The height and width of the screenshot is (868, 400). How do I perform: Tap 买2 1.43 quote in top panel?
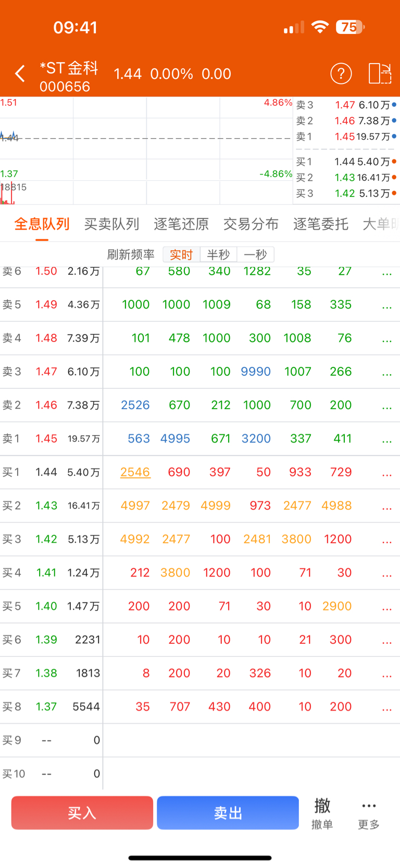346,177
